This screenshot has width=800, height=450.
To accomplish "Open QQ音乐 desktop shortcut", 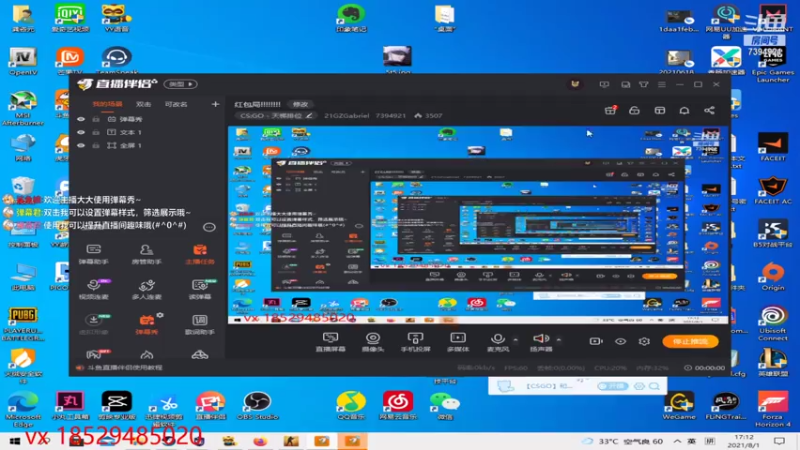I will click(351, 406).
